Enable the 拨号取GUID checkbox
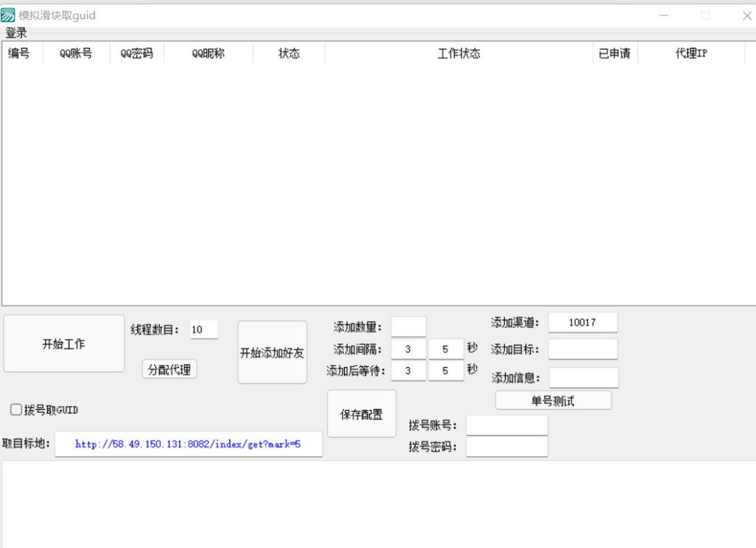Image resolution: width=756 pixels, height=548 pixels. click(16, 410)
